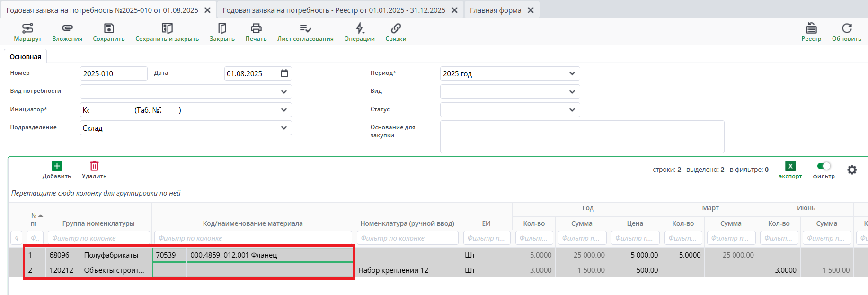Open the table settings gear icon
The width and height of the screenshot is (868, 295).
[x=852, y=170]
